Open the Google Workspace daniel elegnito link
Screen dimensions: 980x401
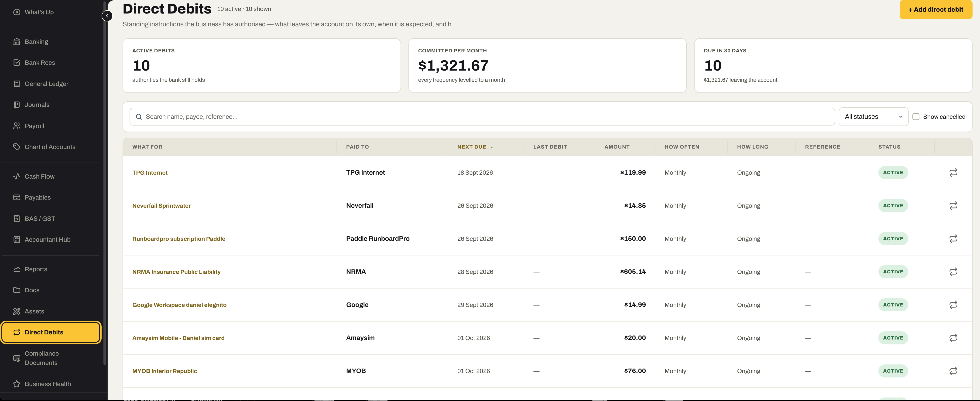point(179,305)
